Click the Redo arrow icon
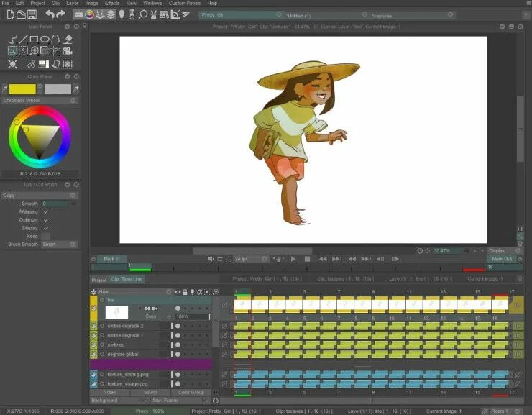 pos(60,14)
